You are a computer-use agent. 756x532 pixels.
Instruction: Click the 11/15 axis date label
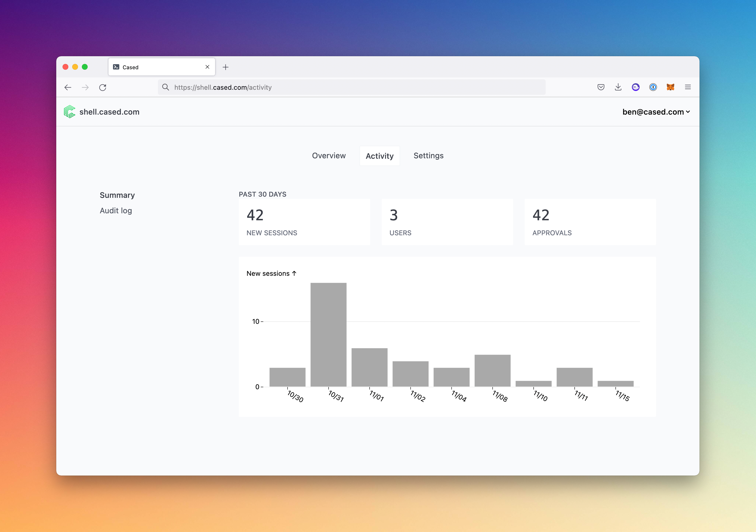pyautogui.click(x=622, y=396)
